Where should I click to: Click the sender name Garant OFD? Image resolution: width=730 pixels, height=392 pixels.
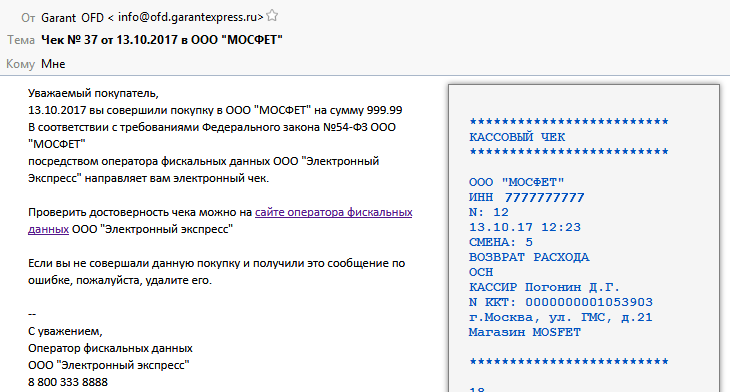pos(73,18)
